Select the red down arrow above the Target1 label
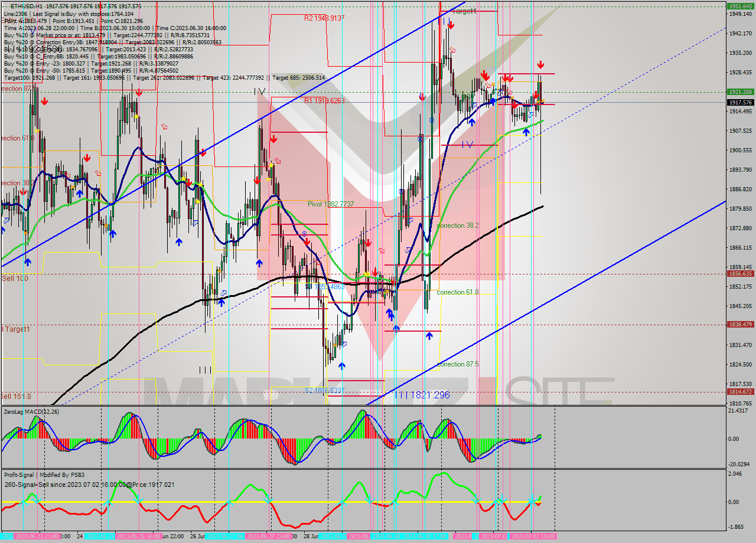Screen dimensions: 756x543 point(451,25)
